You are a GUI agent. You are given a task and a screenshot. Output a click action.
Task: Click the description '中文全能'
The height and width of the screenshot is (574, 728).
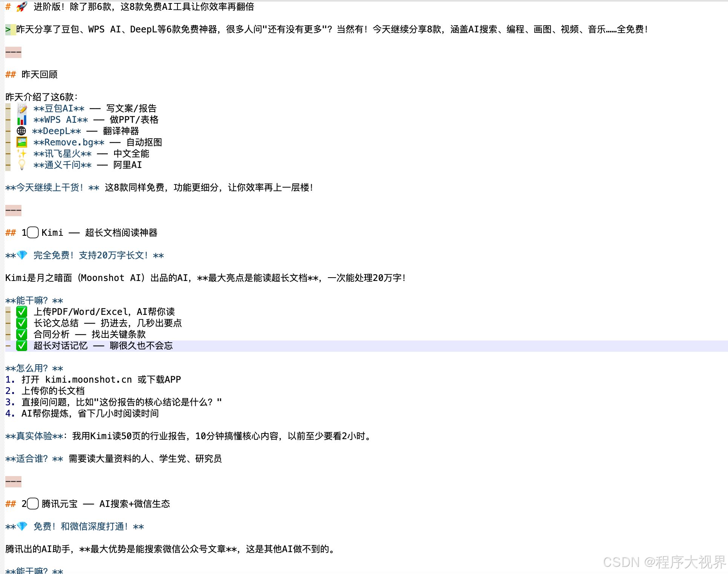coord(132,154)
